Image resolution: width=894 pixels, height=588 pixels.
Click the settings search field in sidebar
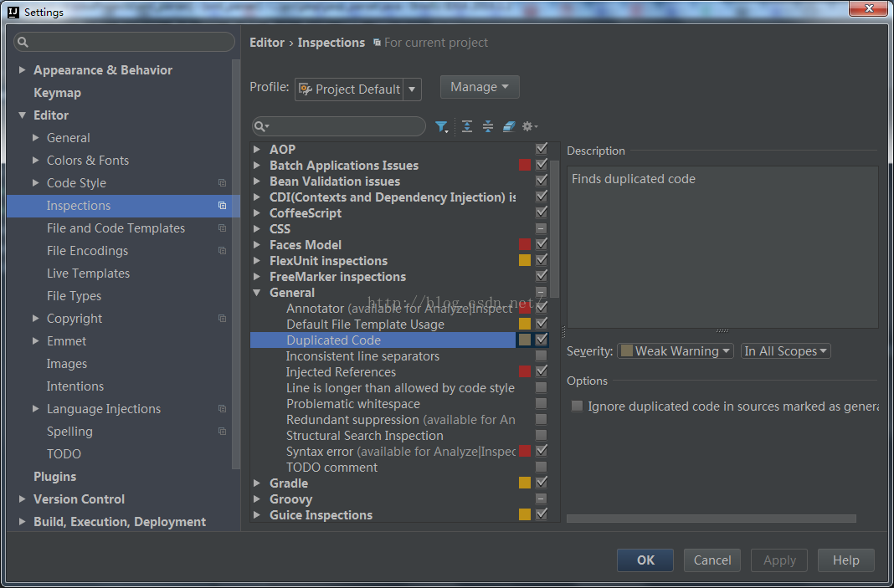click(124, 42)
